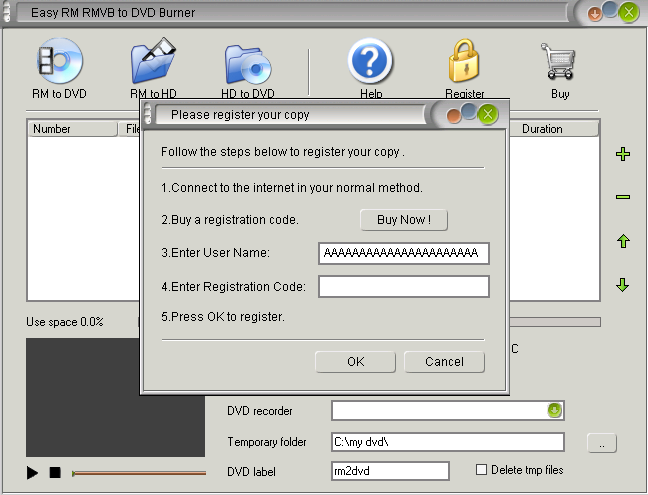Select the RM to HD tool
This screenshot has width=648, height=495.
(153, 68)
